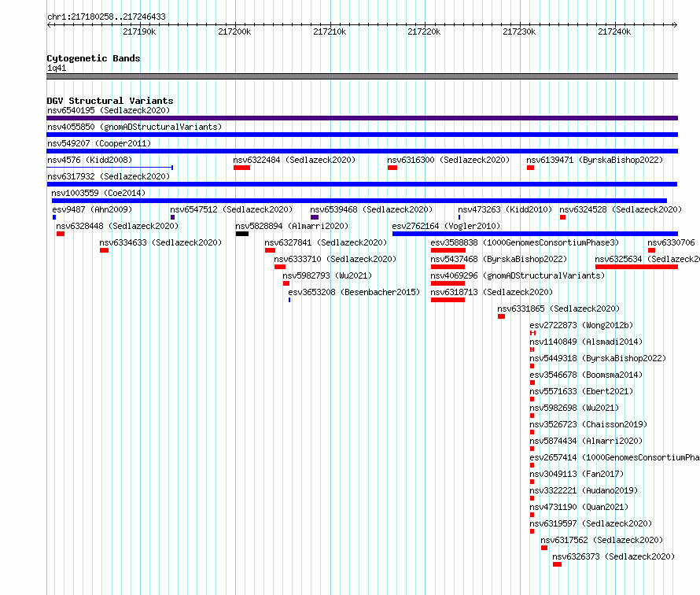Click nsv6324528 (Sedlazeck2020) label
Image resolution: width=700 pixels, height=595 pixels.
pos(621,209)
